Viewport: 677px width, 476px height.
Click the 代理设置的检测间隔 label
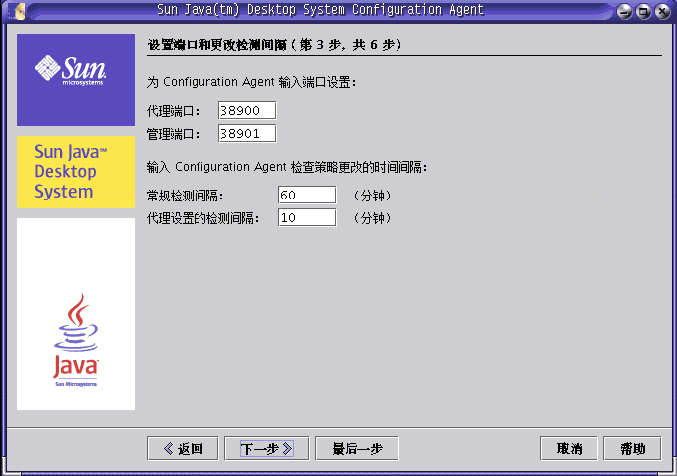pos(203,218)
